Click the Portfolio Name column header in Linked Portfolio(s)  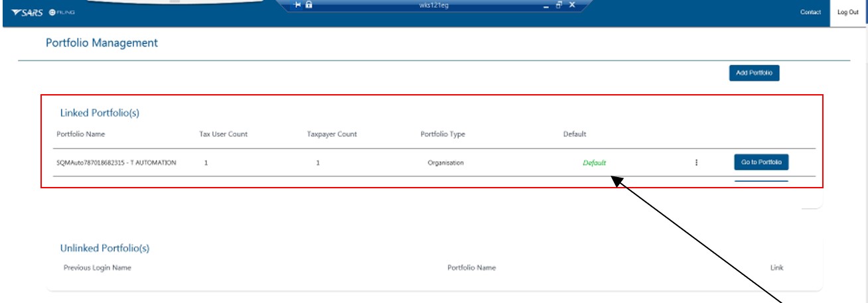(81, 134)
